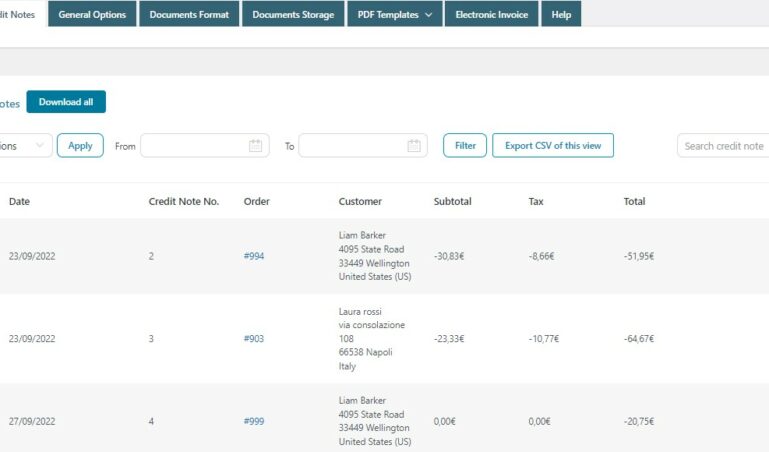Click the Filter button

point(465,146)
